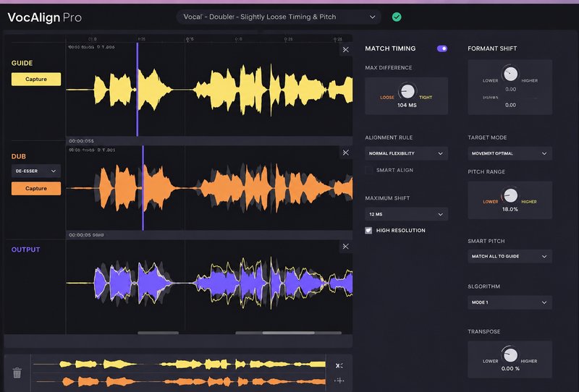Screen dimensions: 579x392
Task: Click the orange overview waveform strip
Action: pos(179,381)
